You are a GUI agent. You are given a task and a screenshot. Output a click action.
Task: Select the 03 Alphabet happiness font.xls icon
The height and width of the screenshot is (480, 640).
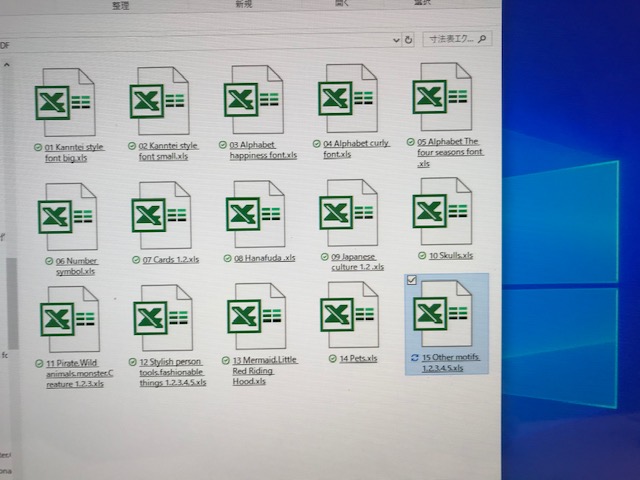tap(254, 100)
